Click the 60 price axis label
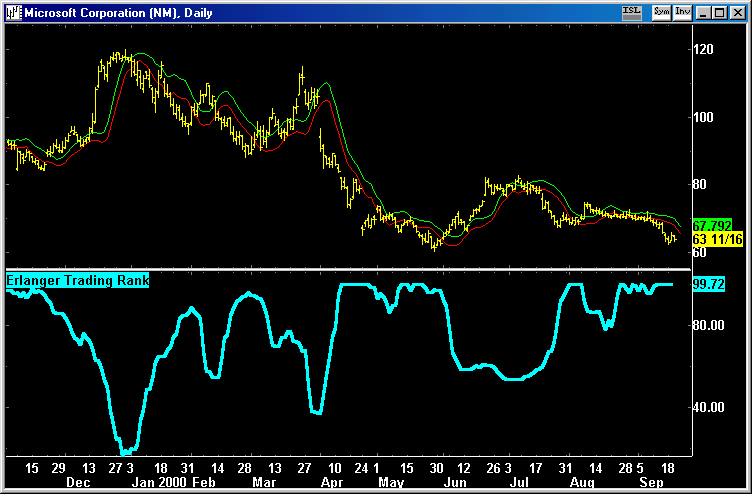The height and width of the screenshot is (494, 752). [700, 252]
